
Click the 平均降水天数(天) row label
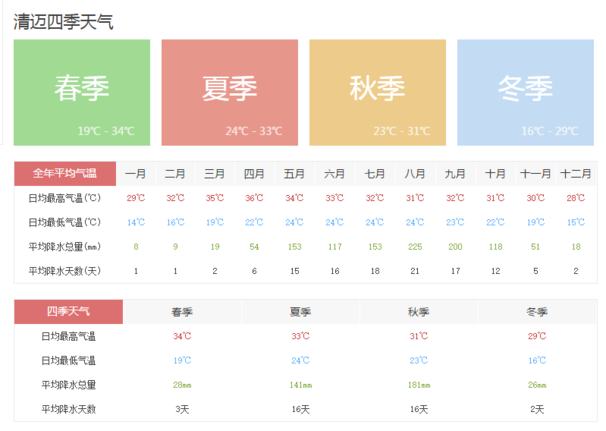click(x=65, y=271)
